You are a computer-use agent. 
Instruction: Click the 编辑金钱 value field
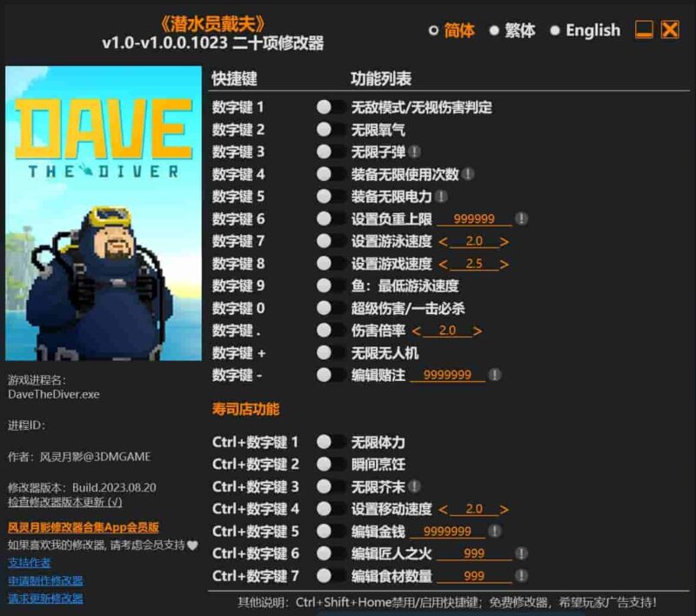point(447,532)
